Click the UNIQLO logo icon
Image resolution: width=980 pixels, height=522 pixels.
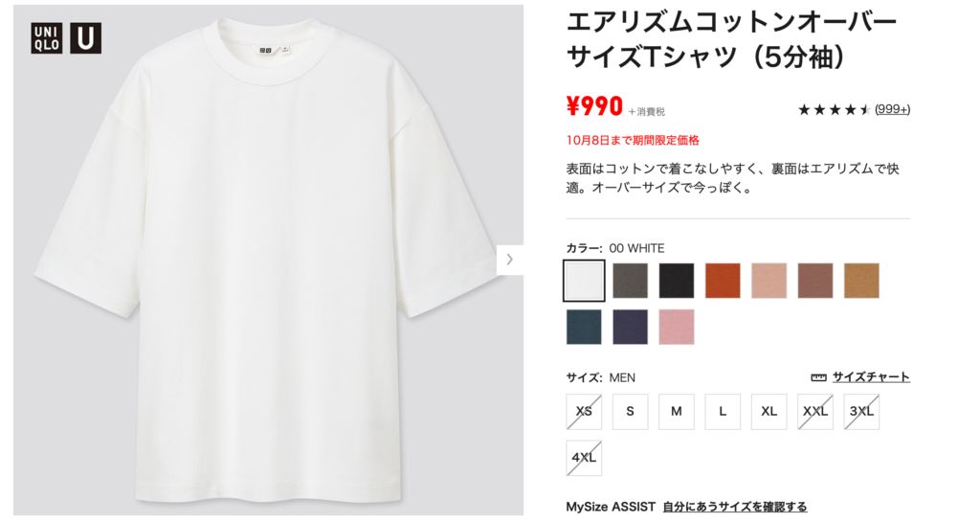click(x=47, y=38)
